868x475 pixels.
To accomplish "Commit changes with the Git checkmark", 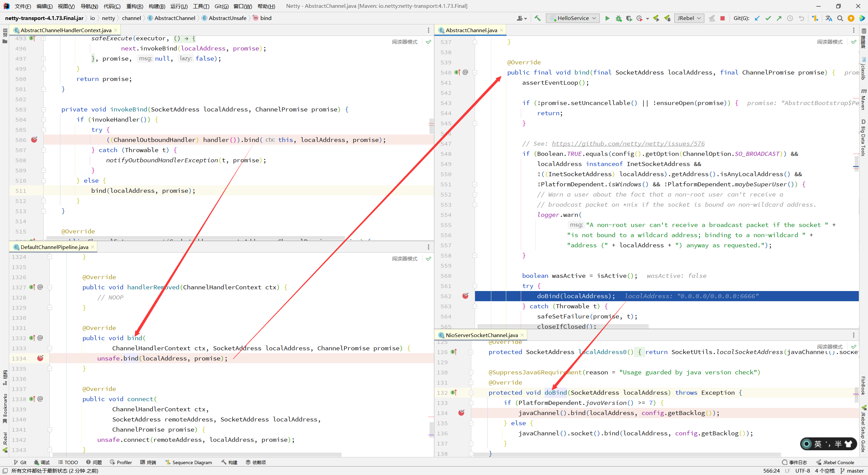I will point(768,18).
